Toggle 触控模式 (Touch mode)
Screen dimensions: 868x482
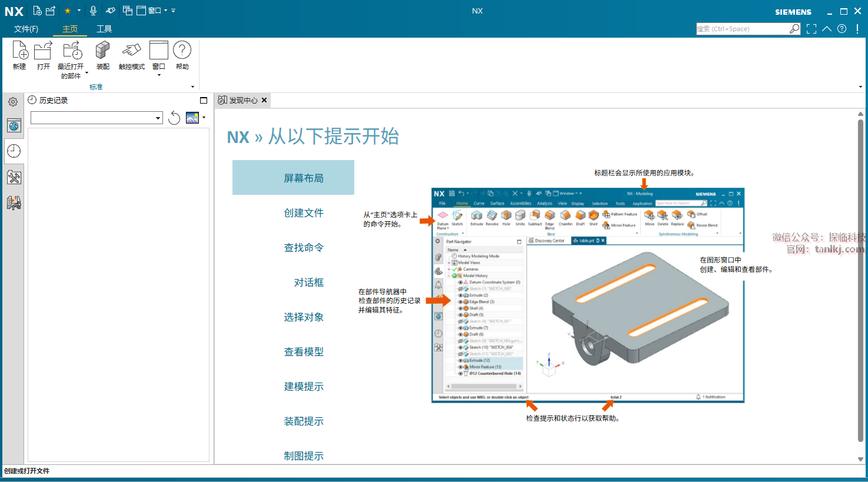(x=131, y=52)
